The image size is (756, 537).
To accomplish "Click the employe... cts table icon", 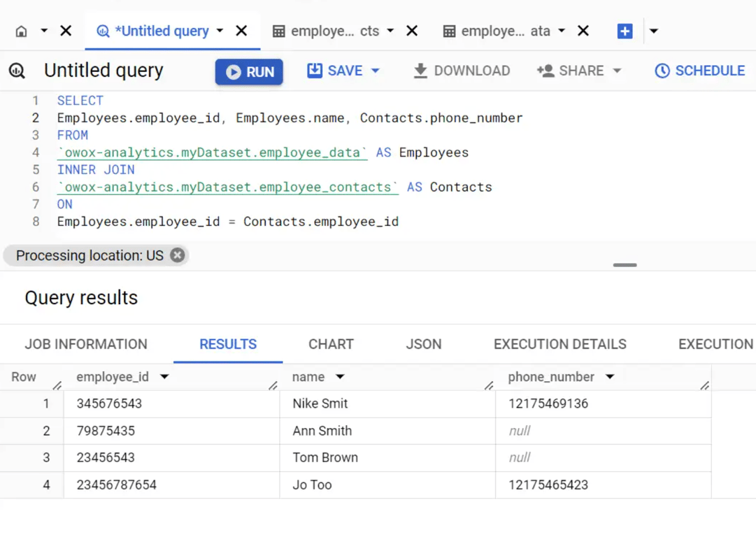I will (x=278, y=31).
